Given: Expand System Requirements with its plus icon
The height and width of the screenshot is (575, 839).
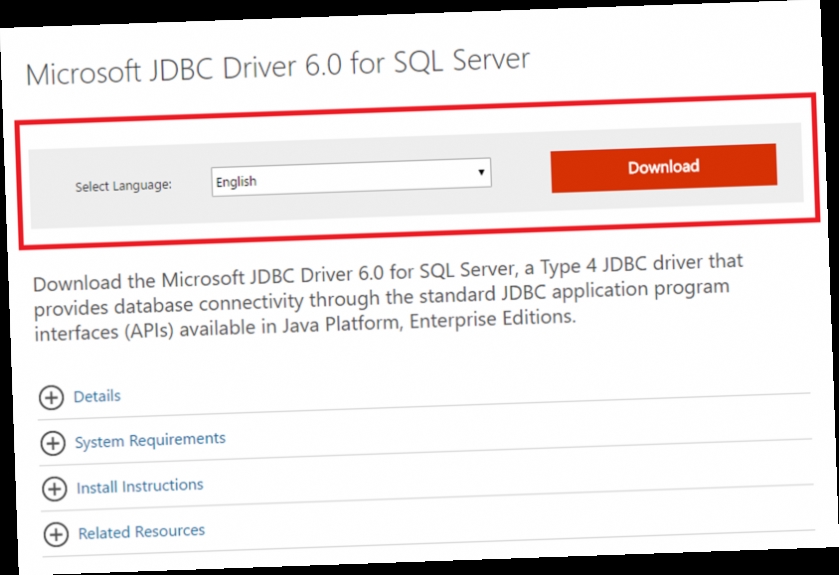Looking at the screenshot, I should pyautogui.click(x=53, y=443).
